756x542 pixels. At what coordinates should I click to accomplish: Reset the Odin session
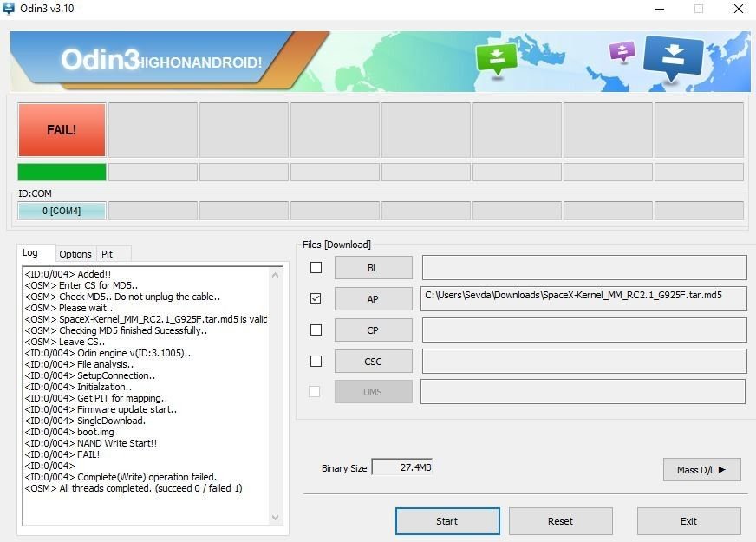click(560, 521)
